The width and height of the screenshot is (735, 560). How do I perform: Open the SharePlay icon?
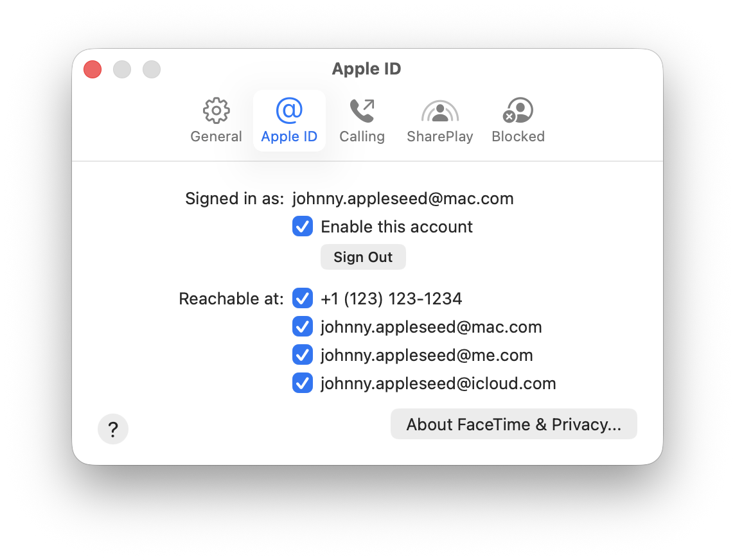pyautogui.click(x=439, y=111)
